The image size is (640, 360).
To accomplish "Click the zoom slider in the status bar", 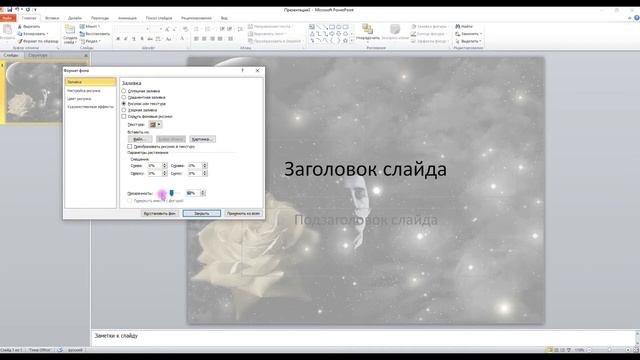I will point(610,350).
